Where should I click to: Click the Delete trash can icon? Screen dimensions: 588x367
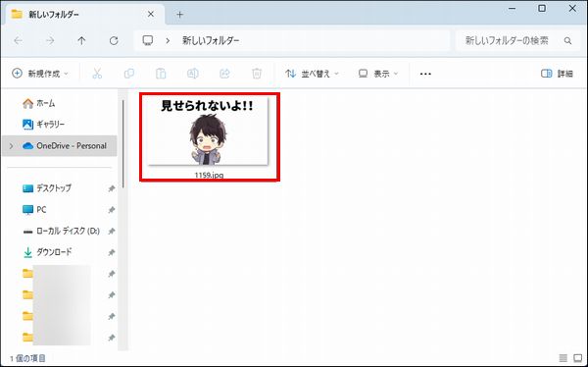point(257,74)
